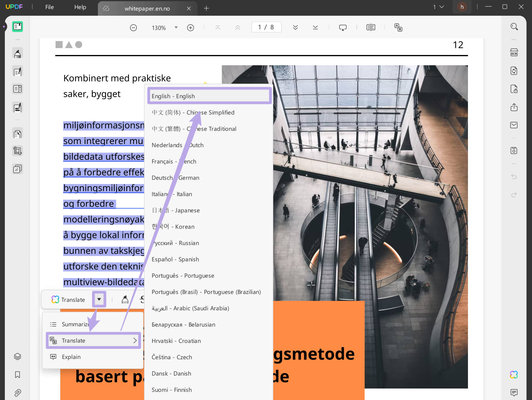Expand the Translate submenu arrow
This screenshot has height=400, width=532.
tap(135, 340)
